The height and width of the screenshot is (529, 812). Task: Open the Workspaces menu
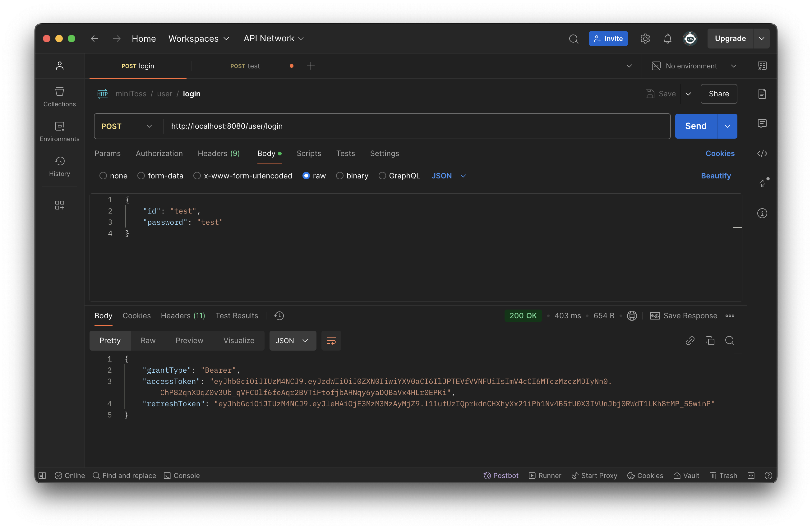coord(199,39)
